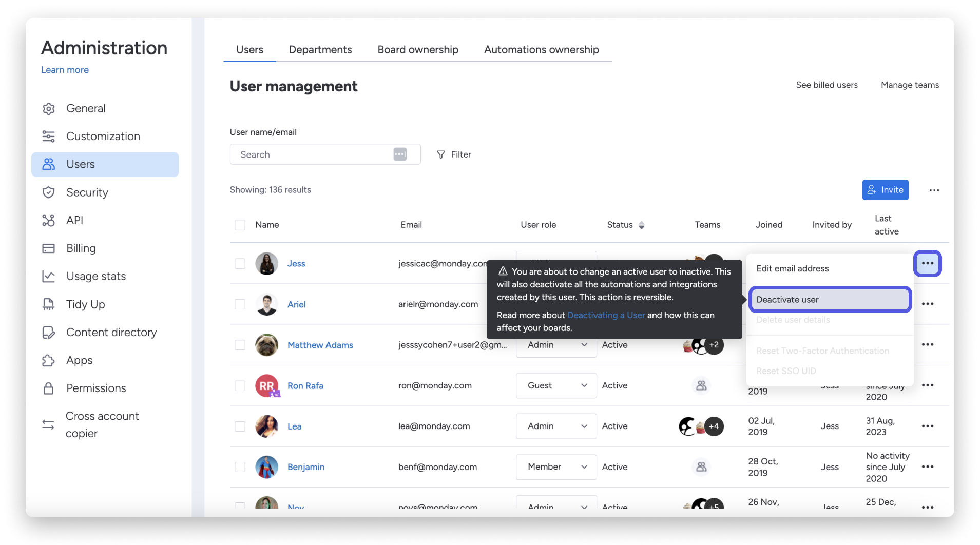Click the Joined column header
Viewport: 980px width, 545px height.
tap(768, 225)
